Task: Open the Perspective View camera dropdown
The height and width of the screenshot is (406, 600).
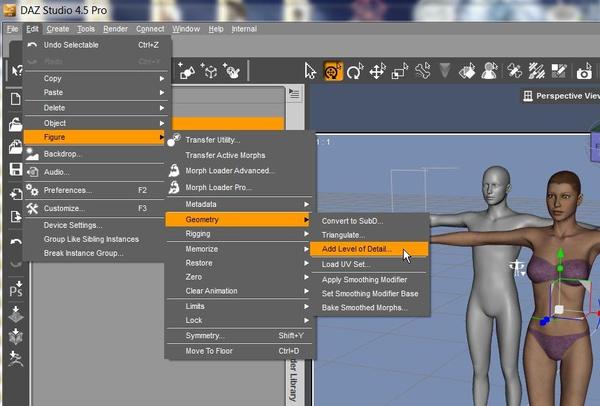Action: (x=560, y=96)
